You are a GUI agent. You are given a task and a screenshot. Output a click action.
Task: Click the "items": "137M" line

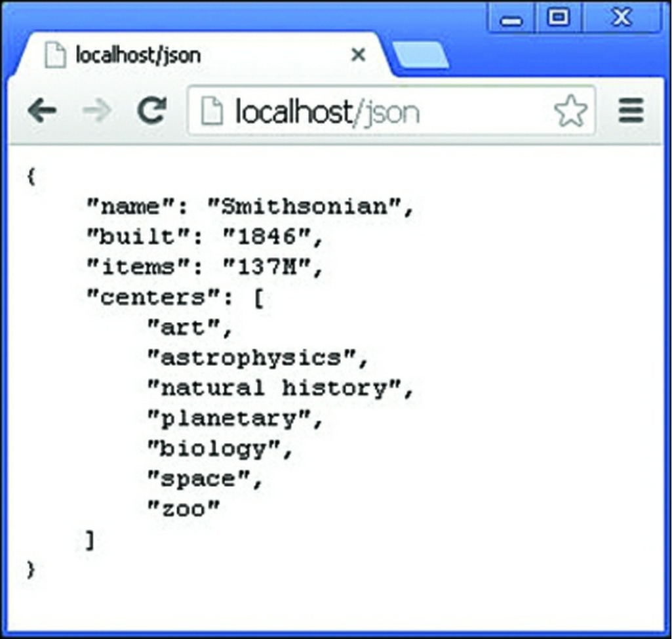click(x=205, y=268)
